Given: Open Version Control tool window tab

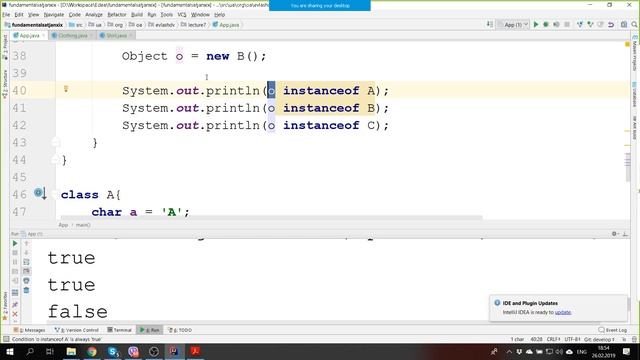Looking at the screenshot, I should pyautogui.click(x=77, y=330).
